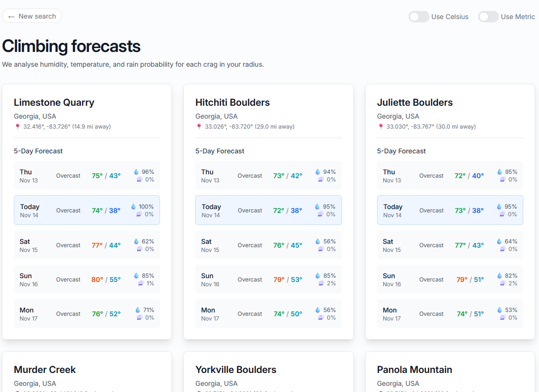The height and width of the screenshot is (392, 539).
Task: Click the location pin icon under Murder Creek
Action: [18, 392]
